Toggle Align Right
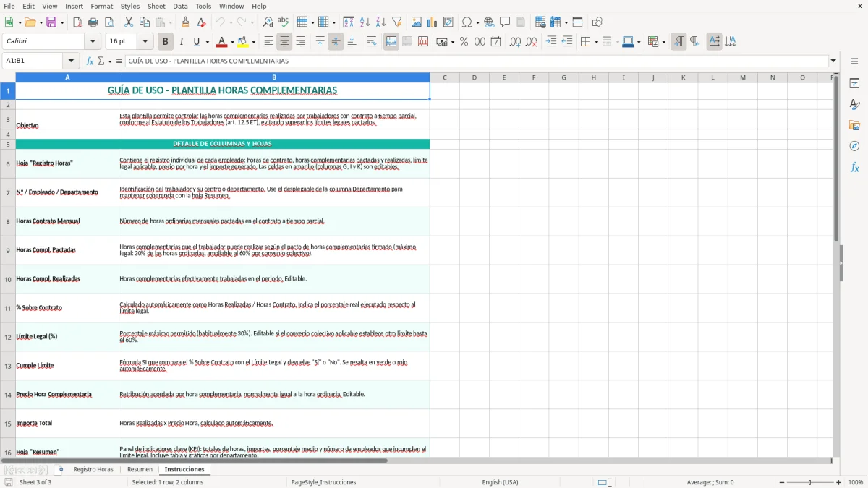868x488 pixels. tap(301, 42)
